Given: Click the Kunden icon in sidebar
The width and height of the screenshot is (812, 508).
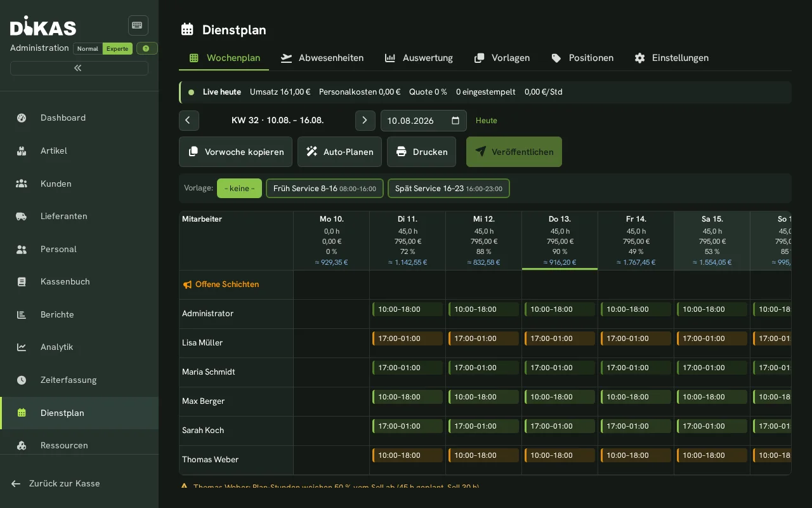Looking at the screenshot, I should click(x=22, y=184).
